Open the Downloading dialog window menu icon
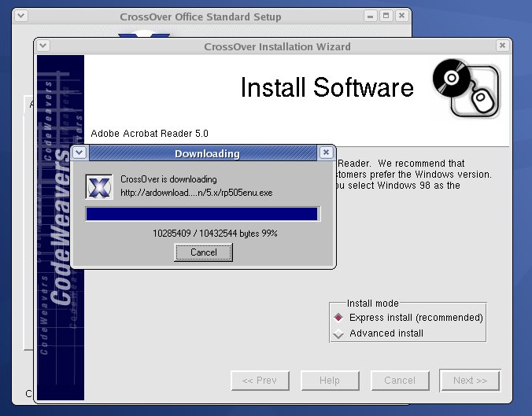The width and height of the screenshot is (532, 416). (80, 153)
